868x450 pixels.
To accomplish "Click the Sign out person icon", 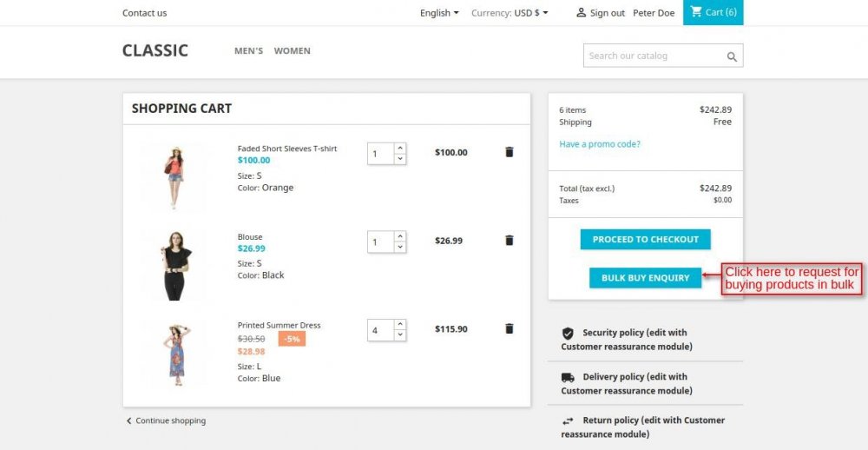I will (582, 13).
